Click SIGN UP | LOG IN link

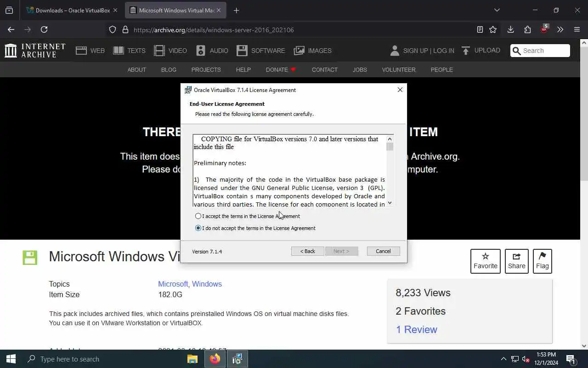(429, 51)
